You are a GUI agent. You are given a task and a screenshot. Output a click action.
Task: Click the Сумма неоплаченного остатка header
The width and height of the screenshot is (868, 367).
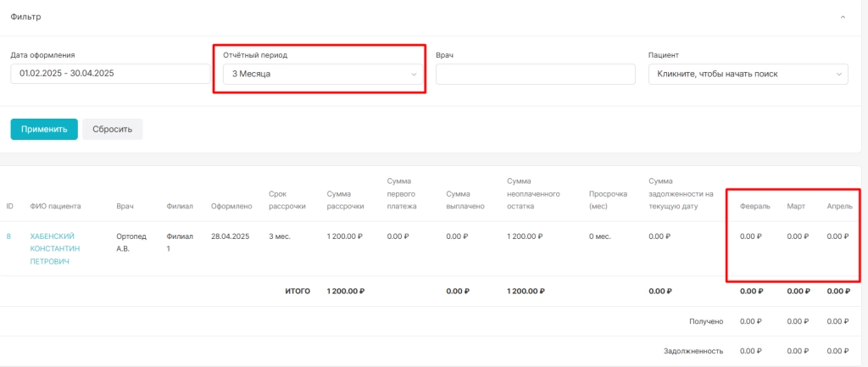534,194
